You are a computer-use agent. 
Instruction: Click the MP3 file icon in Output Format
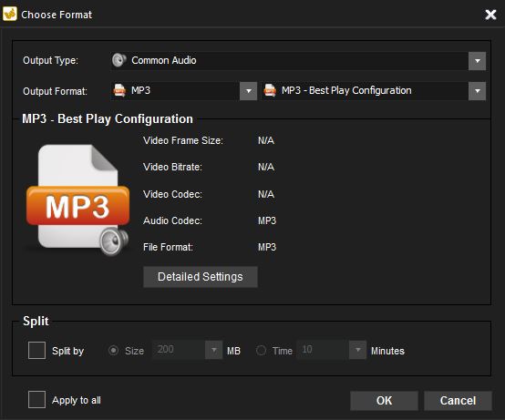coord(119,90)
